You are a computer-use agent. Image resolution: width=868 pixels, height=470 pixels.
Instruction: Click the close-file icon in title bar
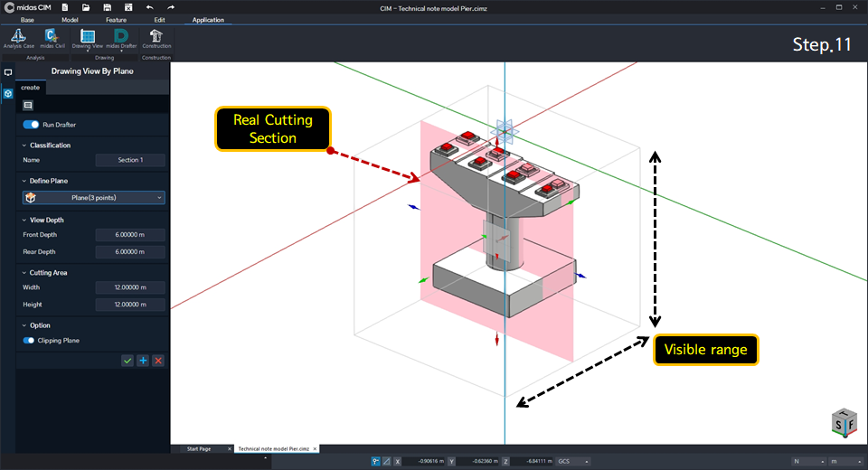[127, 7]
